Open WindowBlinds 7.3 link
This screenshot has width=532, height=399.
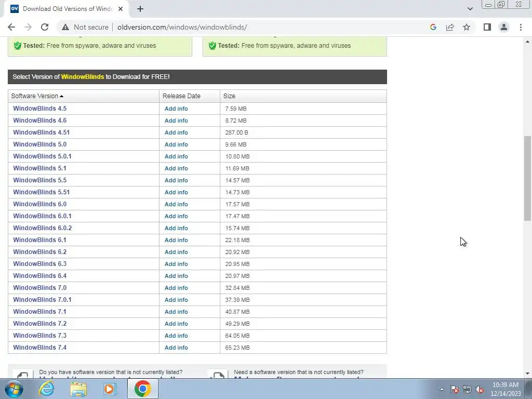[39, 336]
